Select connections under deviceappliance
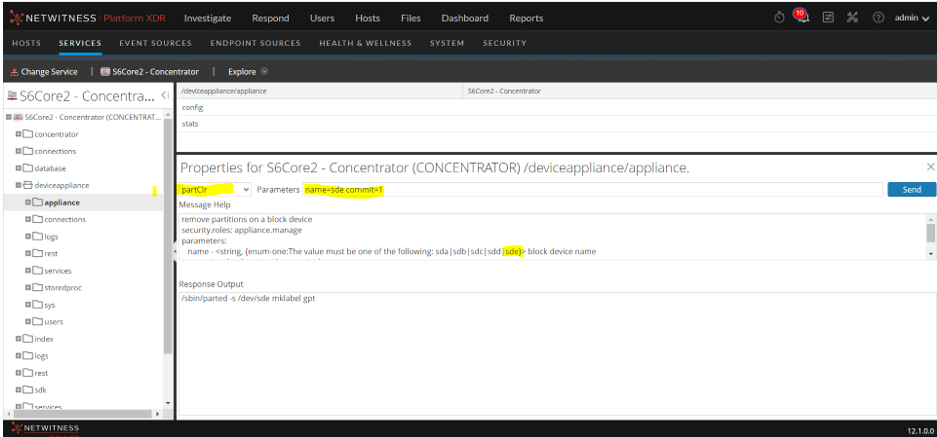The image size is (937, 437). (65, 219)
